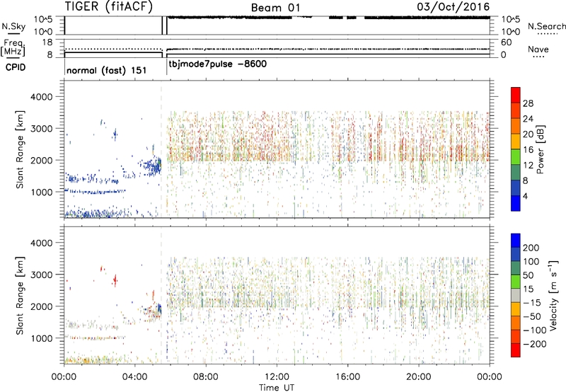The image size is (566, 392).
Task: Click the left '10^5' noise axis tick
Action: pyautogui.click(x=43, y=19)
